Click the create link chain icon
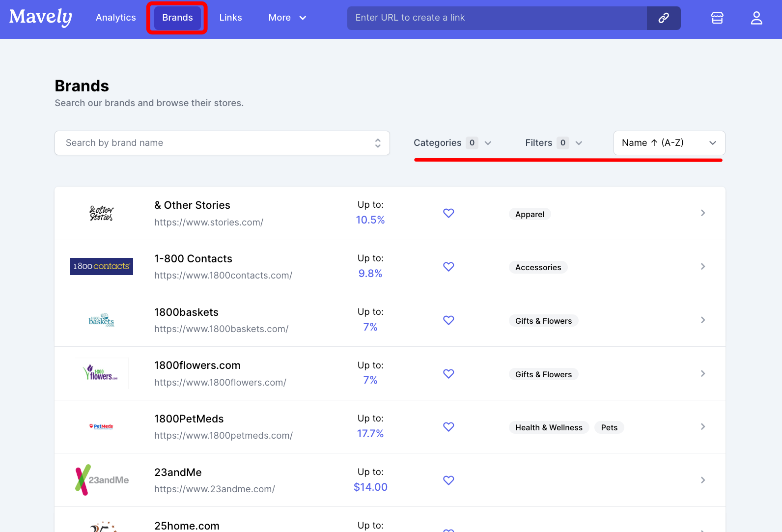 point(663,18)
